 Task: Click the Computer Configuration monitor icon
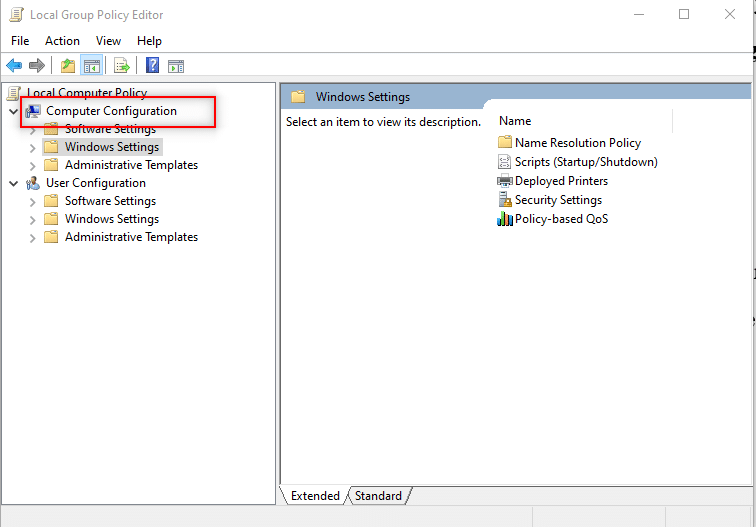[x=33, y=111]
